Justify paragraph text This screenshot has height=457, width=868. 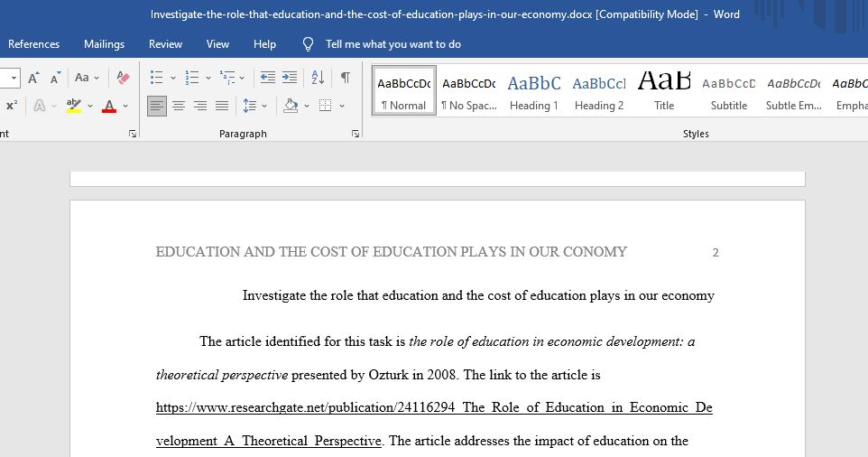[221, 106]
